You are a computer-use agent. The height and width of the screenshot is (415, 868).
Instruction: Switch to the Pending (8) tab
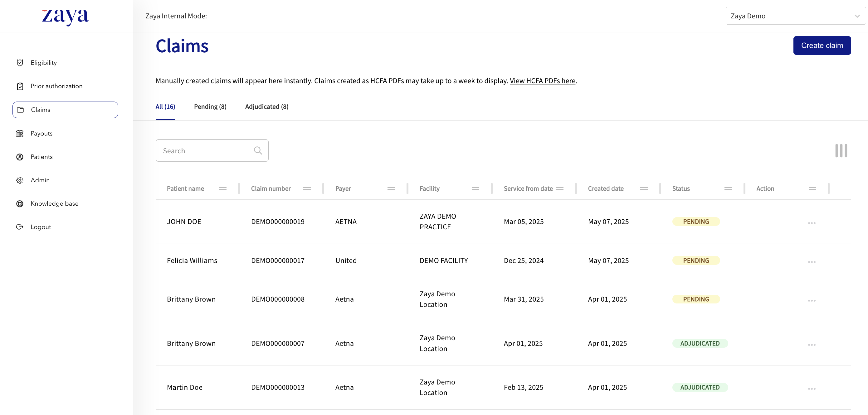click(210, 107)
